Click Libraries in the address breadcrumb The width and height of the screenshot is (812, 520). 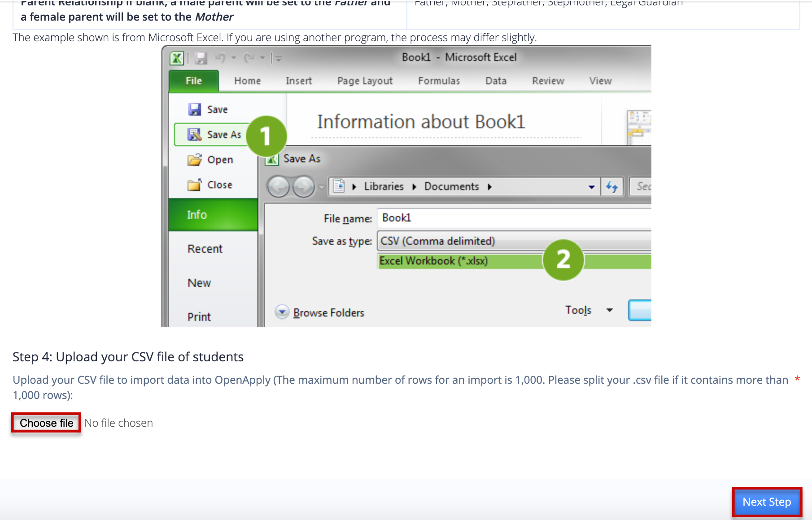[384, 186]
